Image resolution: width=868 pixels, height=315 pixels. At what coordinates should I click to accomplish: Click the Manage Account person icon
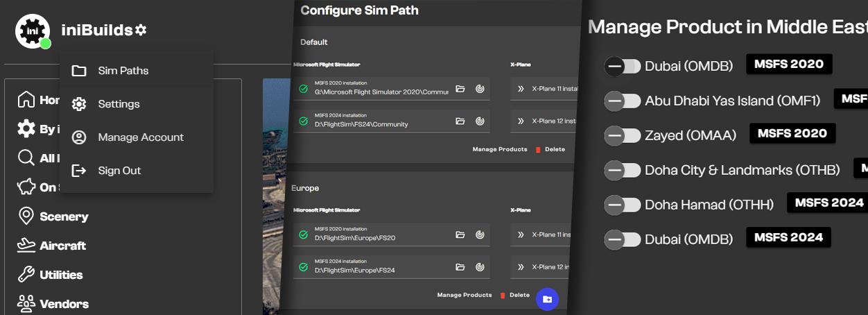79,137
